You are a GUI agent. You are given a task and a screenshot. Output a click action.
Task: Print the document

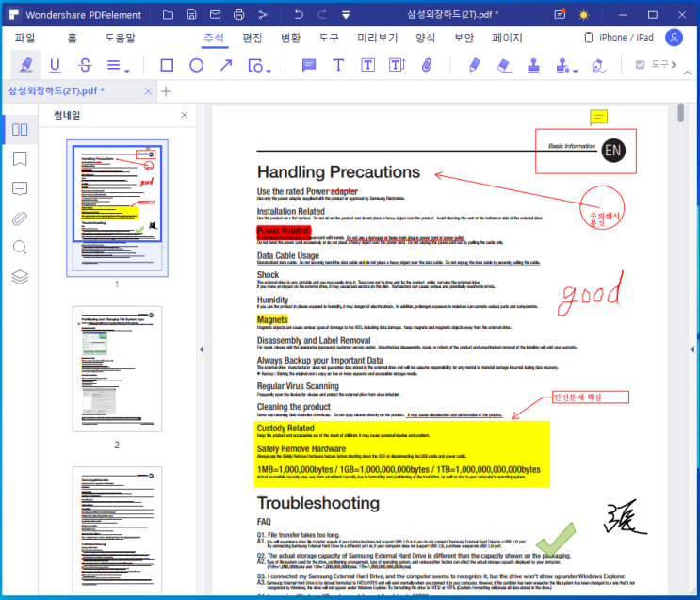[239, 15]
